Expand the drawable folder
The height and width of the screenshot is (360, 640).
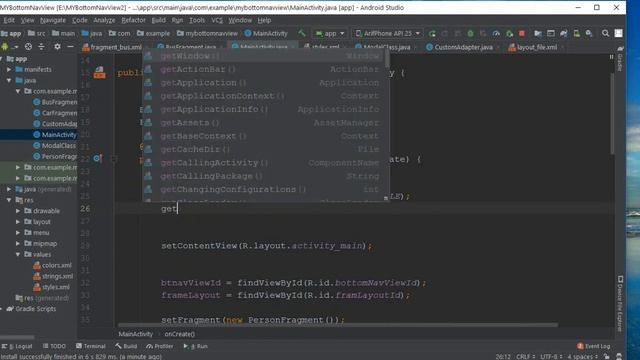coord(18,211)
